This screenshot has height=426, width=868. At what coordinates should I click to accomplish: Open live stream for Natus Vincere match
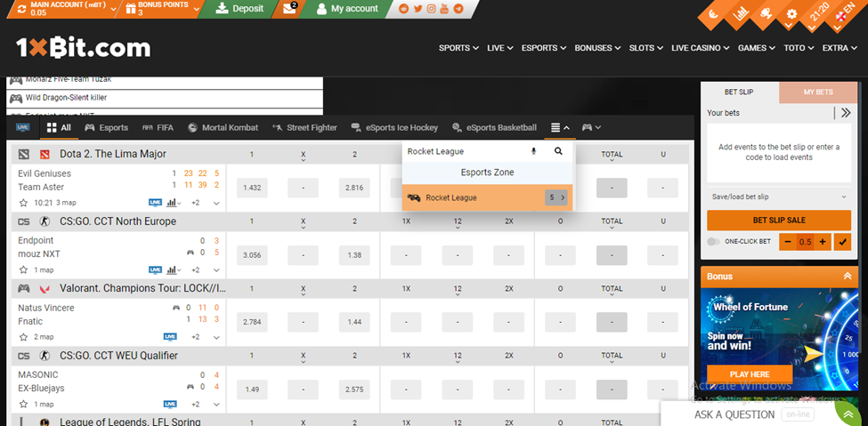[x=170, y=337]
